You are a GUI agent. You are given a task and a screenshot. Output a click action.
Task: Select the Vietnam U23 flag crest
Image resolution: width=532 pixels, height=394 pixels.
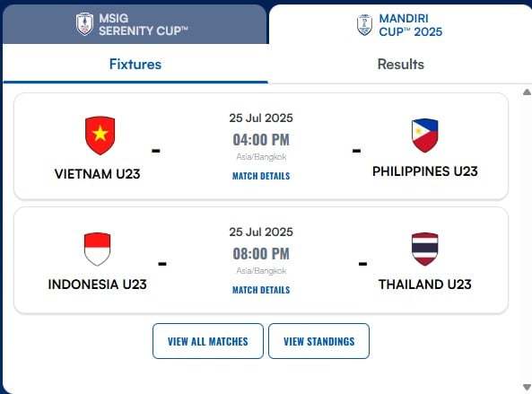[100, 136]
